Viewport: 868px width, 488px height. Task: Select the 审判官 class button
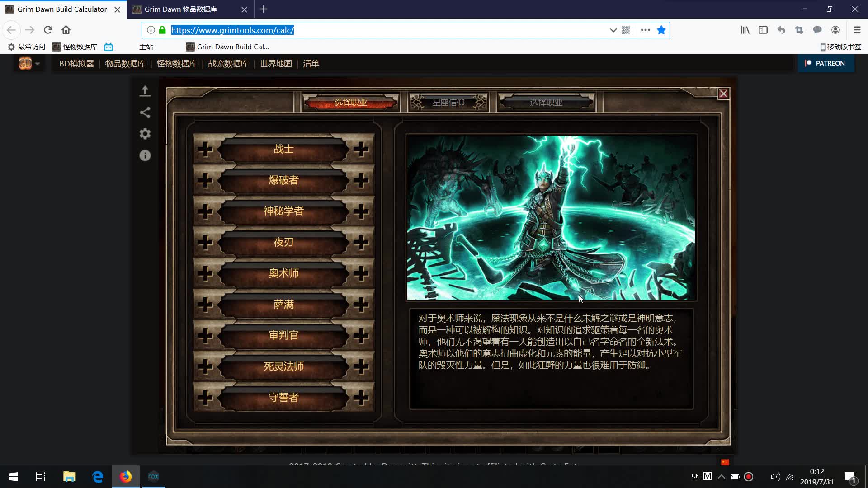283,335
